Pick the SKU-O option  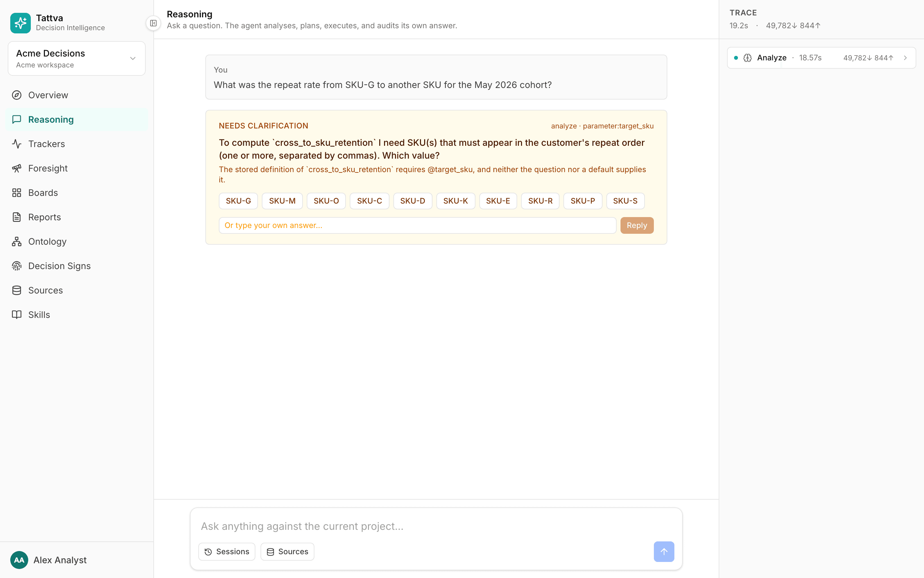(326, 201)
